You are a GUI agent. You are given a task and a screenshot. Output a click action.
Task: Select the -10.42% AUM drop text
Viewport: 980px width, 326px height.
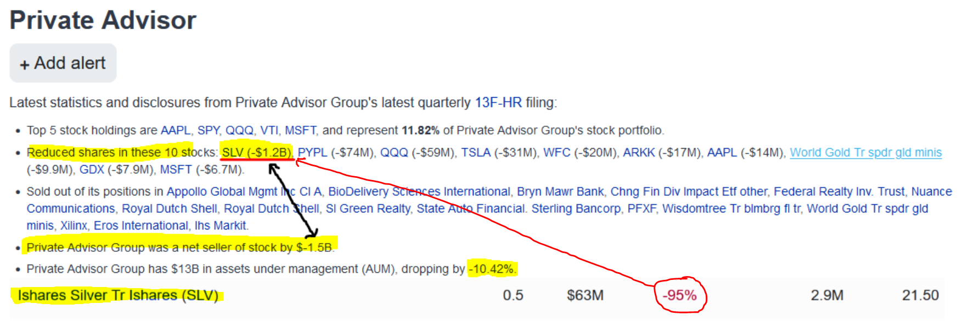pos(492,269)
